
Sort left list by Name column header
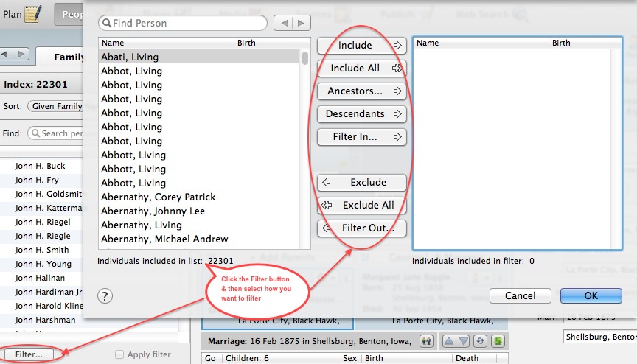pos(166,43)
